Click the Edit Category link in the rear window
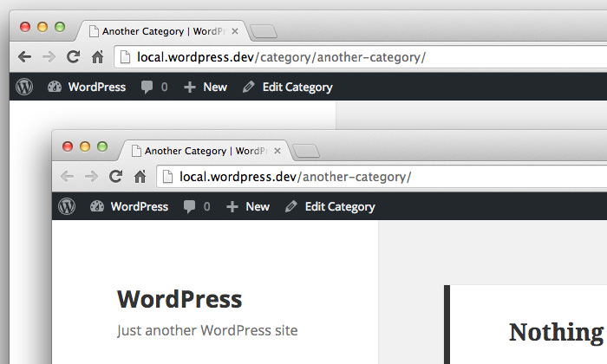This screenshot has height=364, width=607. click(x=297, y=88)
